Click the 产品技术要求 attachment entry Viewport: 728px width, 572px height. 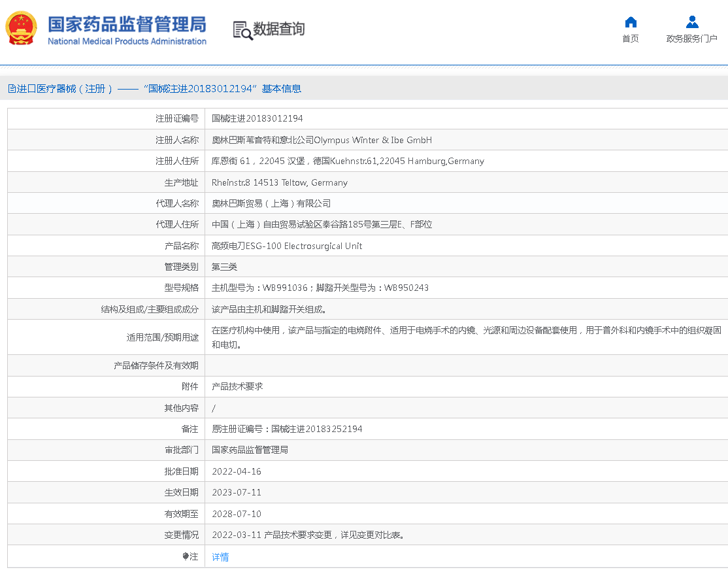click(x=237, y=386)
